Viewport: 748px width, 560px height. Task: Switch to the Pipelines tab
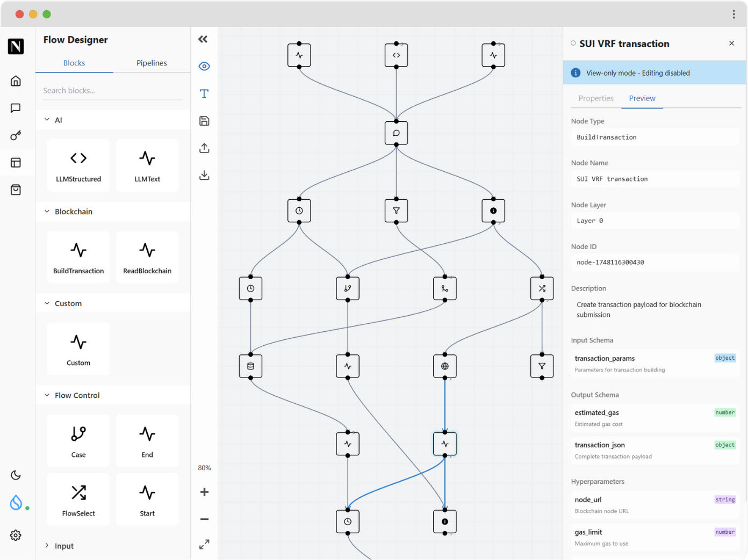pyautogui.click(x=152, y=63)
